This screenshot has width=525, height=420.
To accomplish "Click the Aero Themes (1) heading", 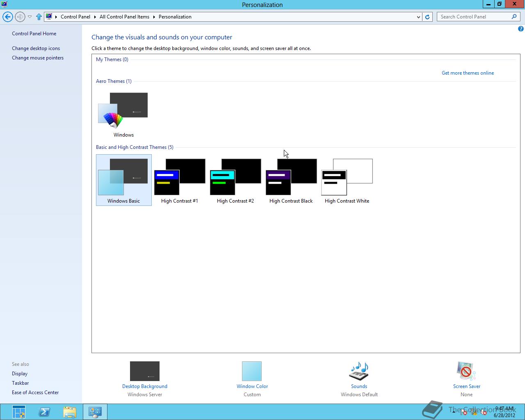I will (x=114, y=81).
